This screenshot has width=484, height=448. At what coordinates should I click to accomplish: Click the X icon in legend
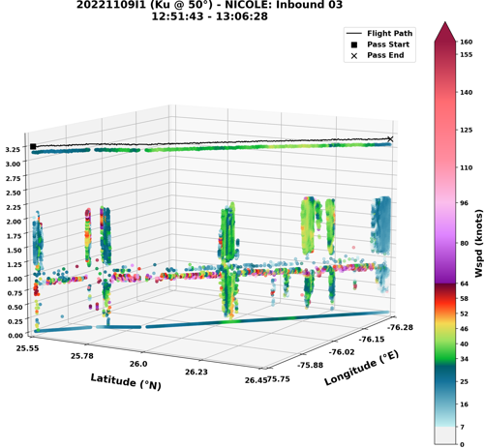(354, 56)
